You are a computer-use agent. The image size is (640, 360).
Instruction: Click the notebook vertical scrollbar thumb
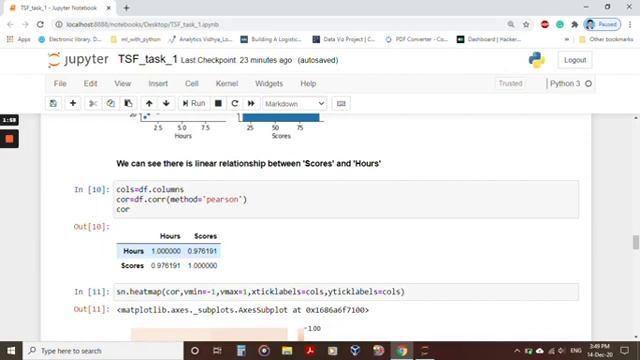636,242
